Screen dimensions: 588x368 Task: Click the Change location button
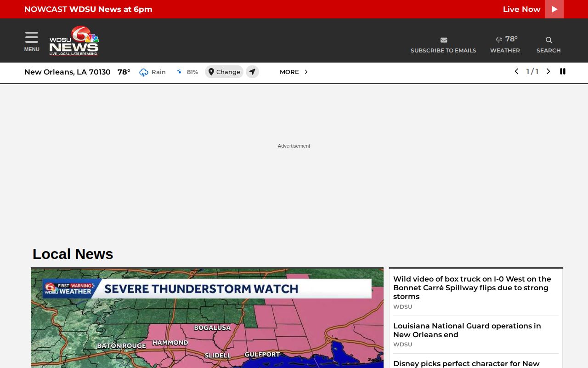point(224,72)
